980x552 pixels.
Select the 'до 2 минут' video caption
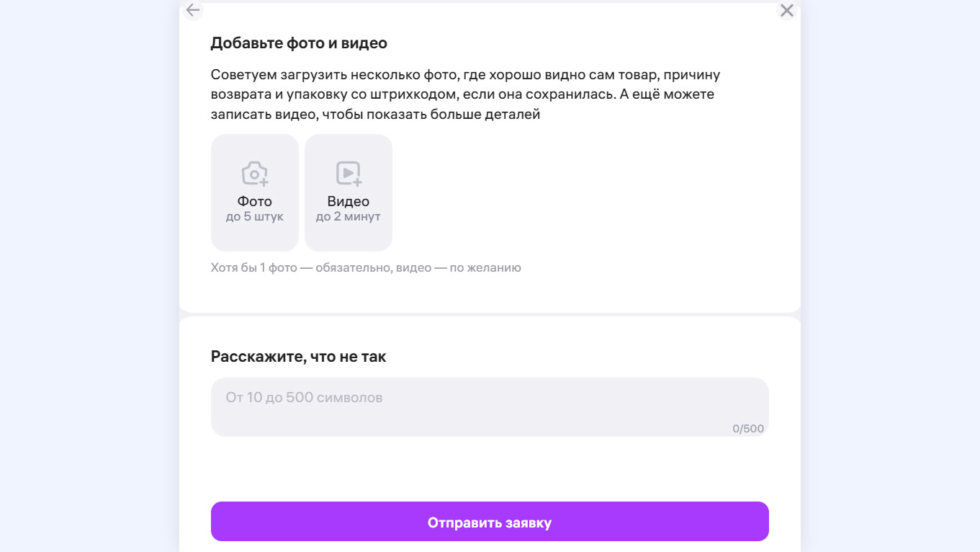(x=349, y=217)
